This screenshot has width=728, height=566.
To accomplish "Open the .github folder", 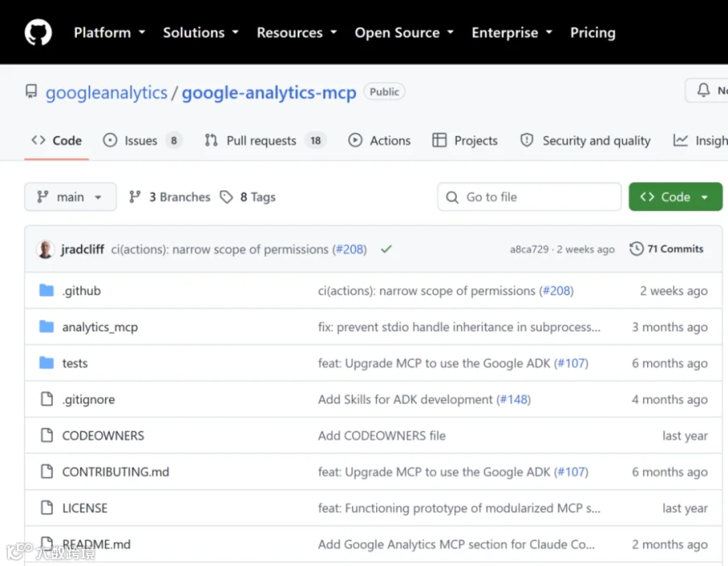I will (x=82, y=291).
